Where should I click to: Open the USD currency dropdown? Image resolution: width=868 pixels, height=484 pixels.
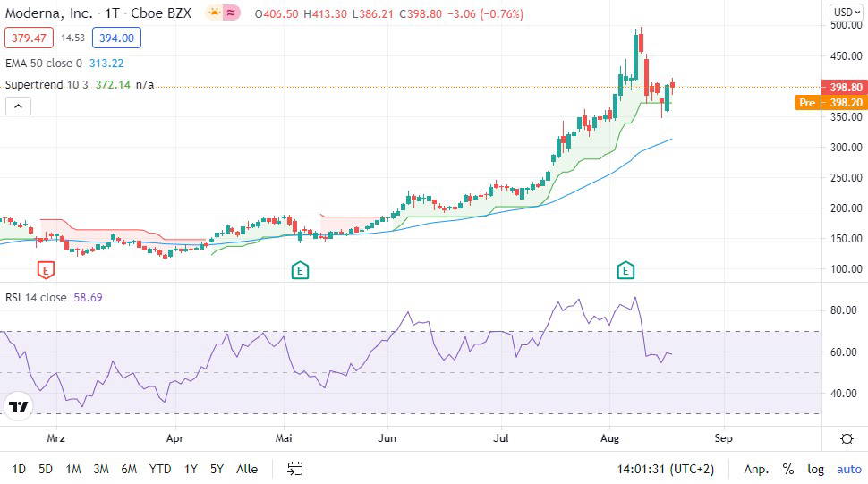847,13
